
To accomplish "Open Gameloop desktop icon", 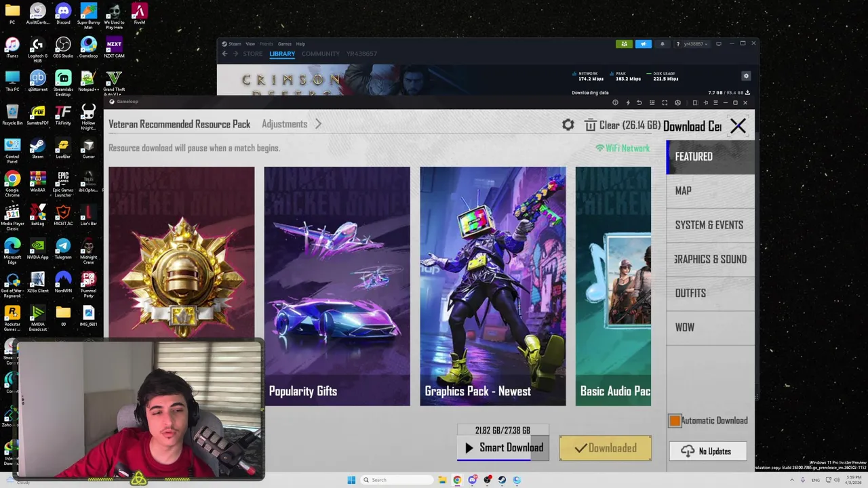I will pos(88,47).
